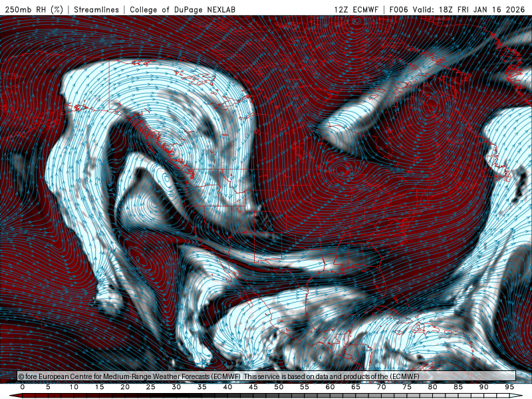Click the "250mb RH (%)" title text

pos(34,9)
